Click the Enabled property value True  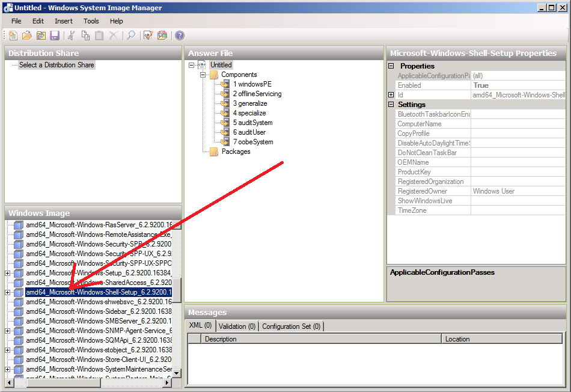pyautogui.click(x=518, y=85)
